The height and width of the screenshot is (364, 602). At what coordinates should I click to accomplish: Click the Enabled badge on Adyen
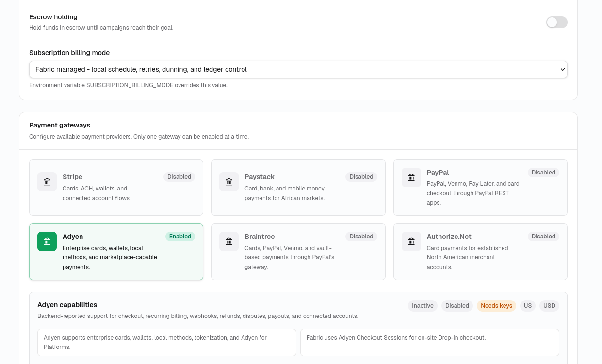(180, 237)
